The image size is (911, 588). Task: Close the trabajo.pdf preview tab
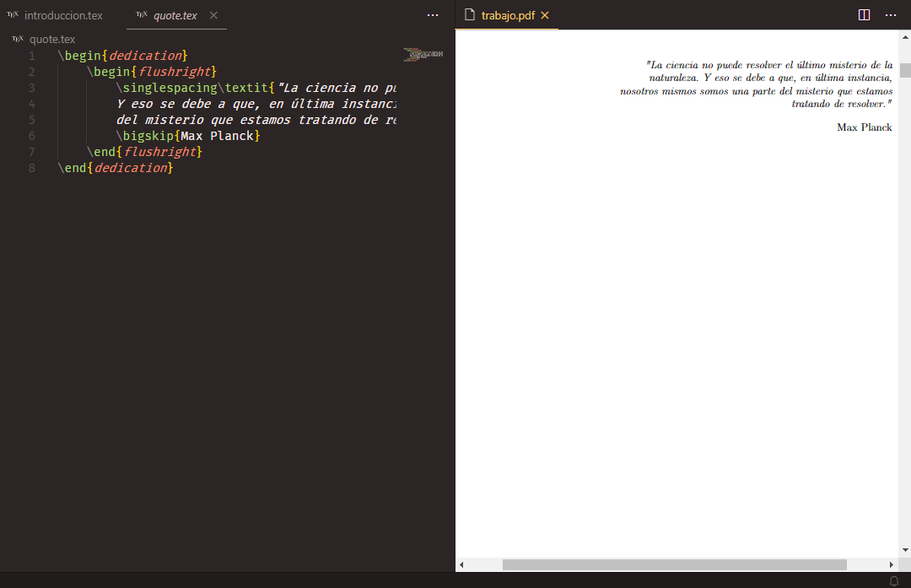545,14
